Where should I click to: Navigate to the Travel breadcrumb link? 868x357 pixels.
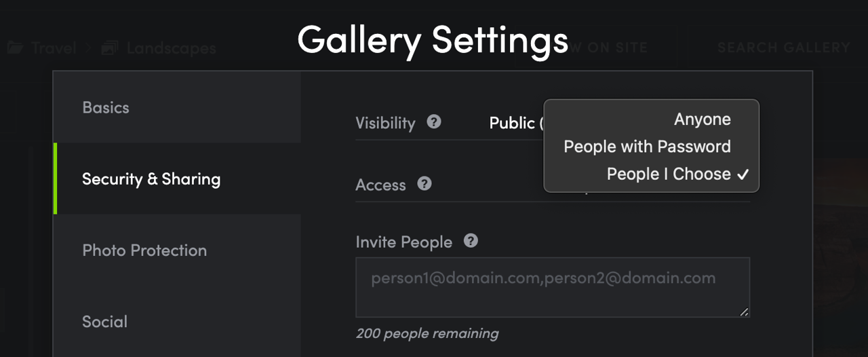(x=54, y=48)
